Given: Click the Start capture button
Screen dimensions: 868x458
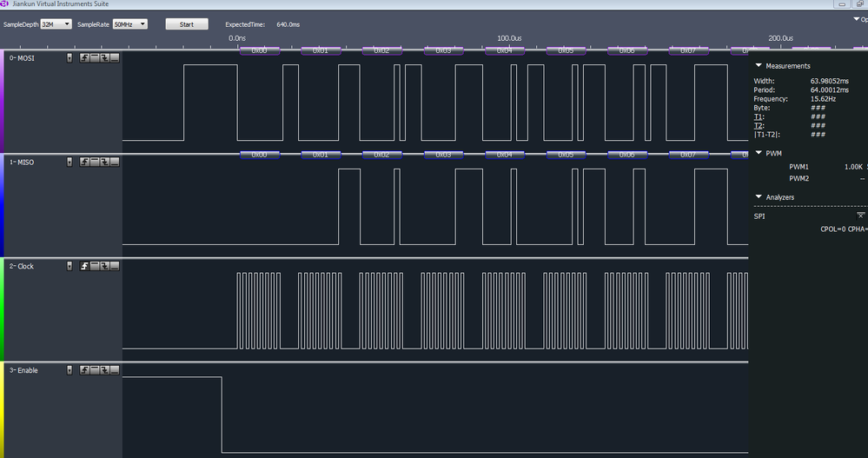Looking at the screenshot, I should (187, 23).
